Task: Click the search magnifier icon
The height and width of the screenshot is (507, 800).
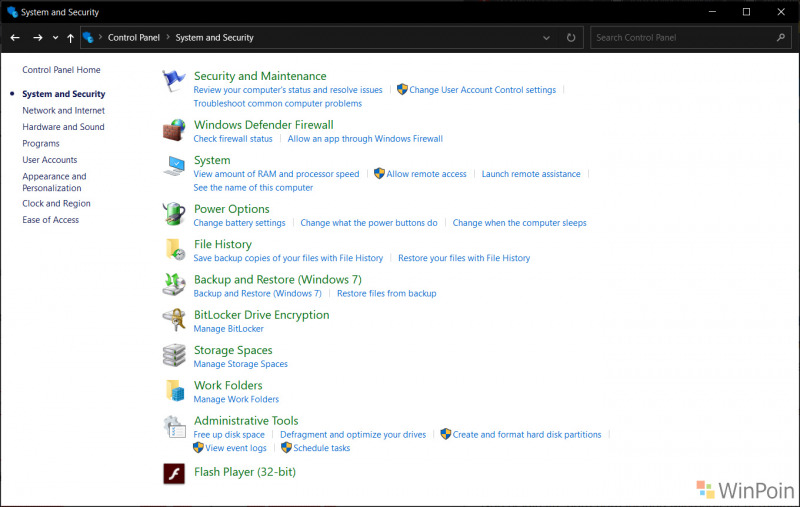Action: coord(781,37)
